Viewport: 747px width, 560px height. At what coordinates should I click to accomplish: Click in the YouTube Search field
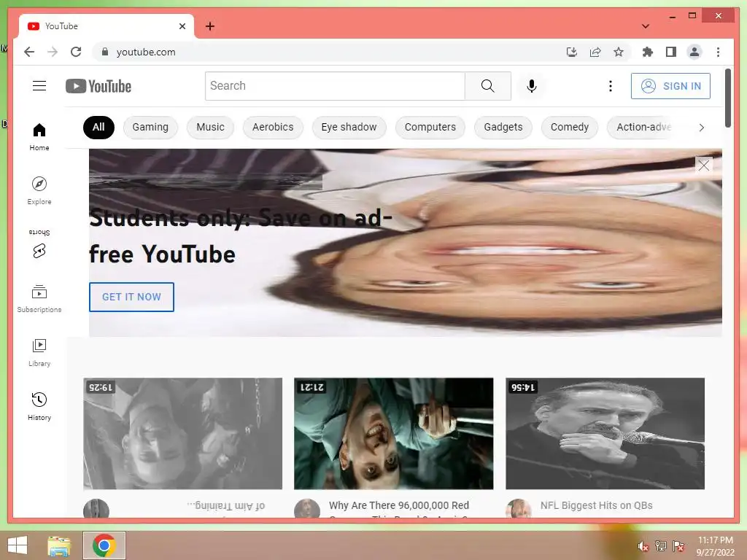tap(335, 86)
